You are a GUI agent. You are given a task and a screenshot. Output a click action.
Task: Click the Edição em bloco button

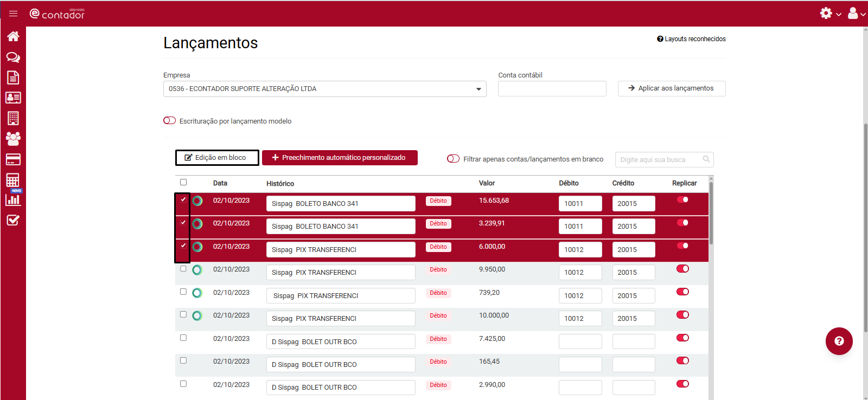[217, 158]
